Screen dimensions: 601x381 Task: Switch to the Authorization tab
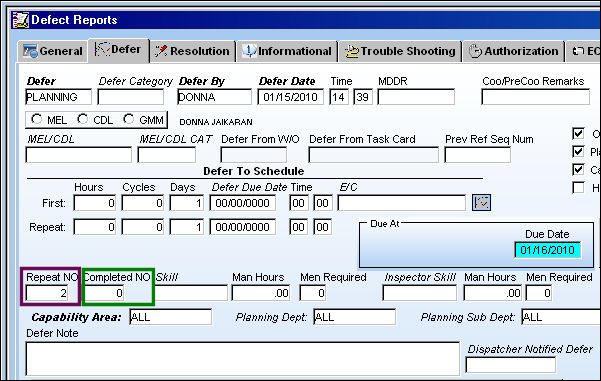(514, 51)
